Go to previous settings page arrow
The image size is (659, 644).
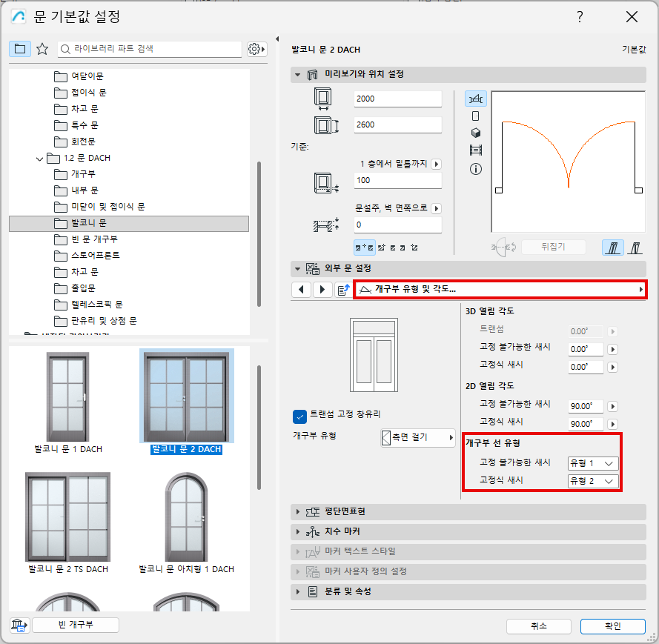click(301, 290)
